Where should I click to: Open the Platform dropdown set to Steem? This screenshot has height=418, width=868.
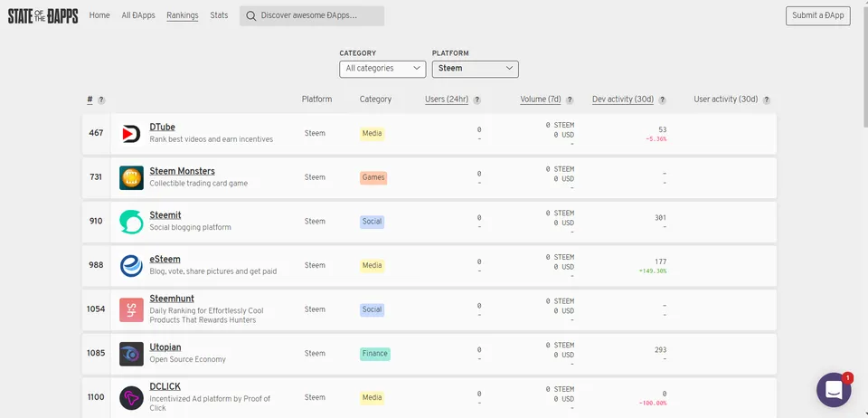pos(475,69)
